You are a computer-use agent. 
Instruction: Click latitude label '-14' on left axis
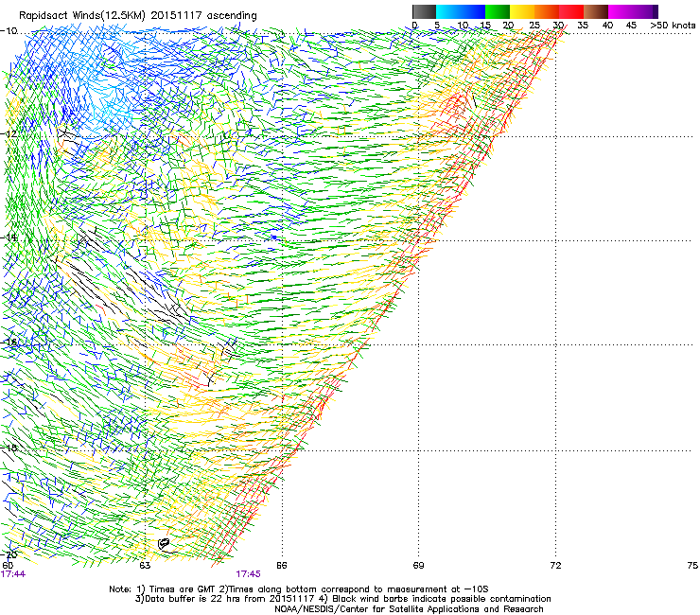coord(9,237)
